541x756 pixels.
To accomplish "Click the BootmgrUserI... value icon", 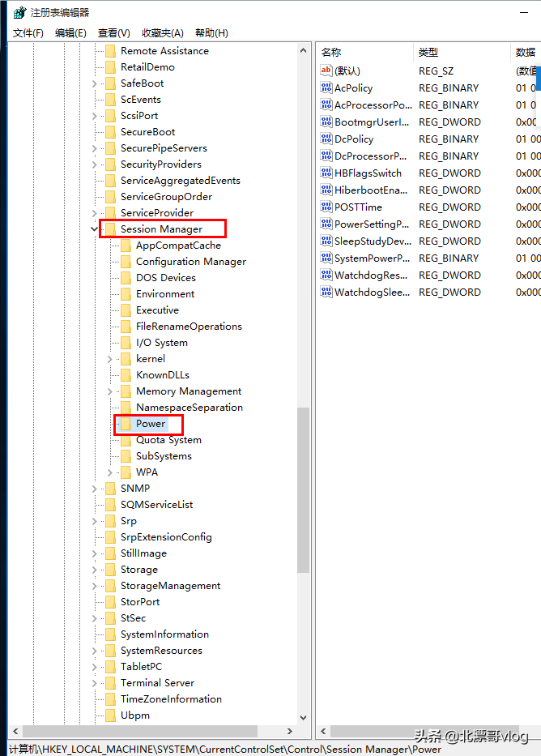I will (x=326, y=122).
